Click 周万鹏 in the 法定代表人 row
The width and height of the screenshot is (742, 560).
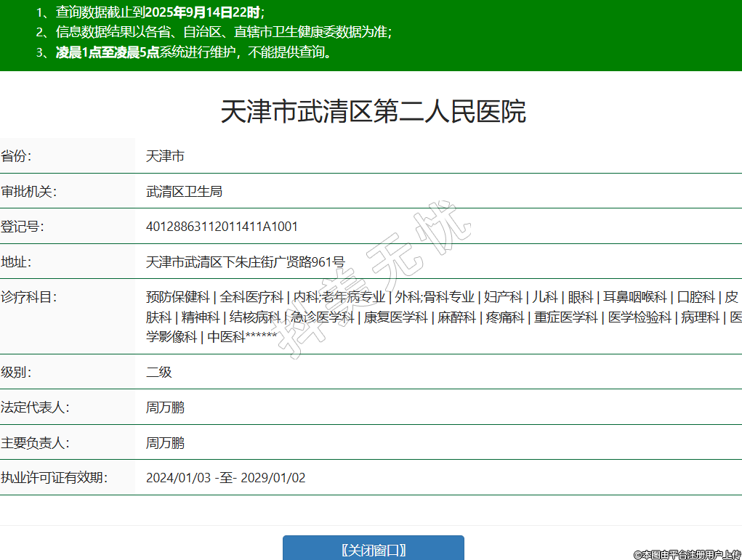click(165, 407)
